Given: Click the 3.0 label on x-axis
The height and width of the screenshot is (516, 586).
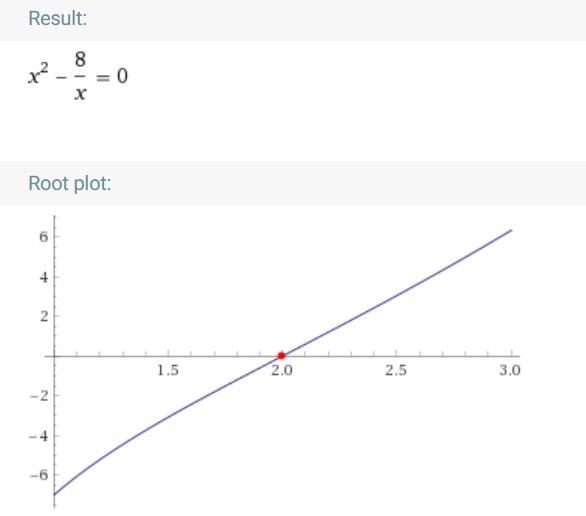Looking at the screenshot, I should point(510,370).
